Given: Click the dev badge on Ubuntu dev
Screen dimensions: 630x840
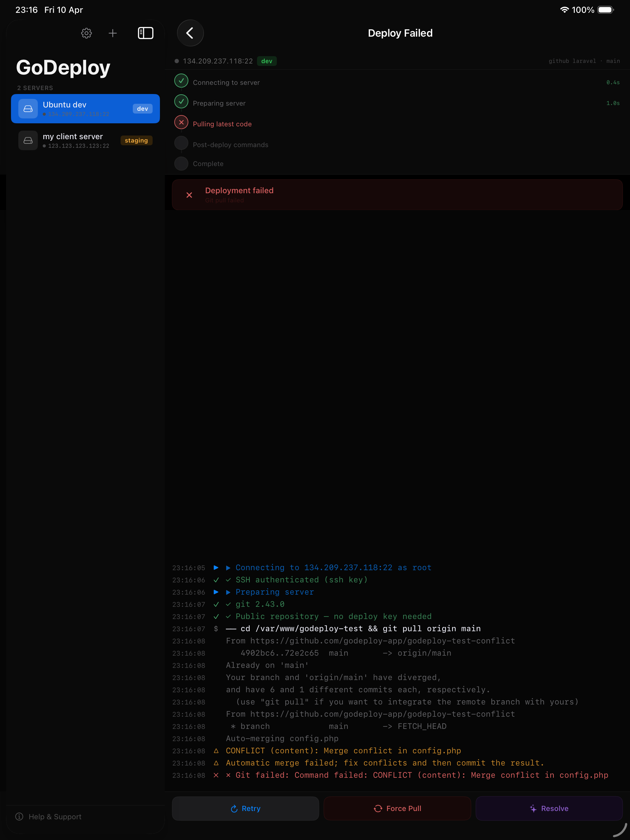Looking at the screenshot, I should coord(143,109).
